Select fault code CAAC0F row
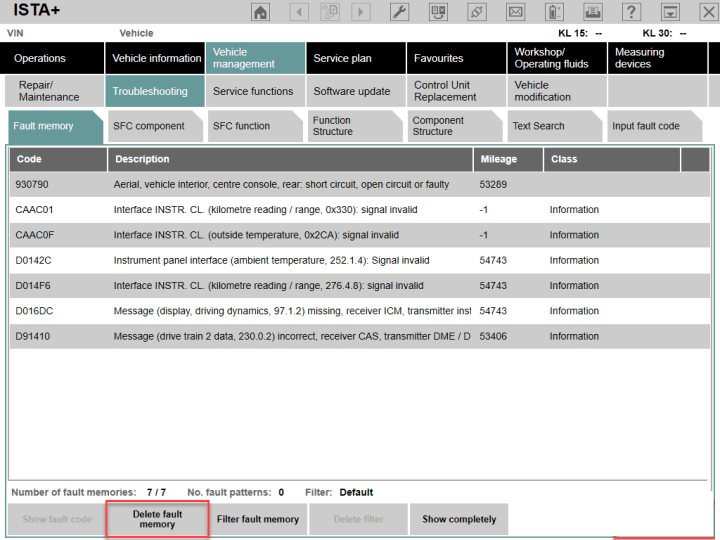 pos(360,235)
